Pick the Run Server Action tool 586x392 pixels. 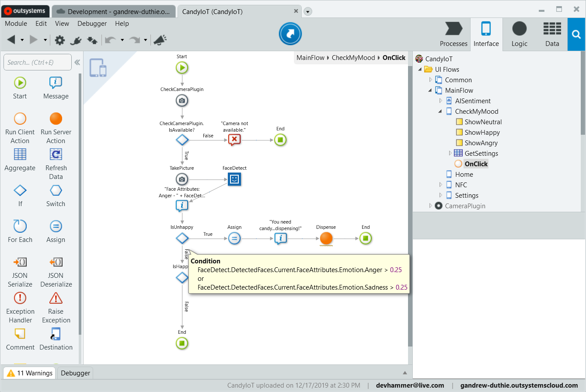56,128
